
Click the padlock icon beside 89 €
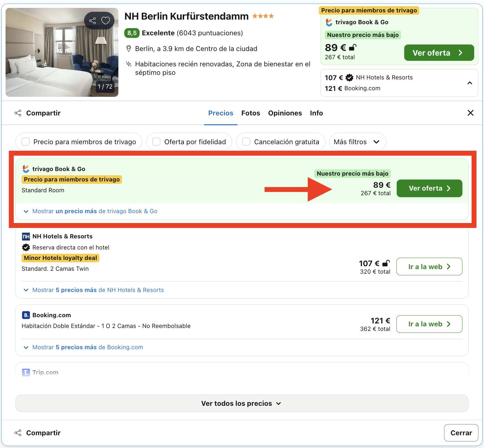[352, 47]
